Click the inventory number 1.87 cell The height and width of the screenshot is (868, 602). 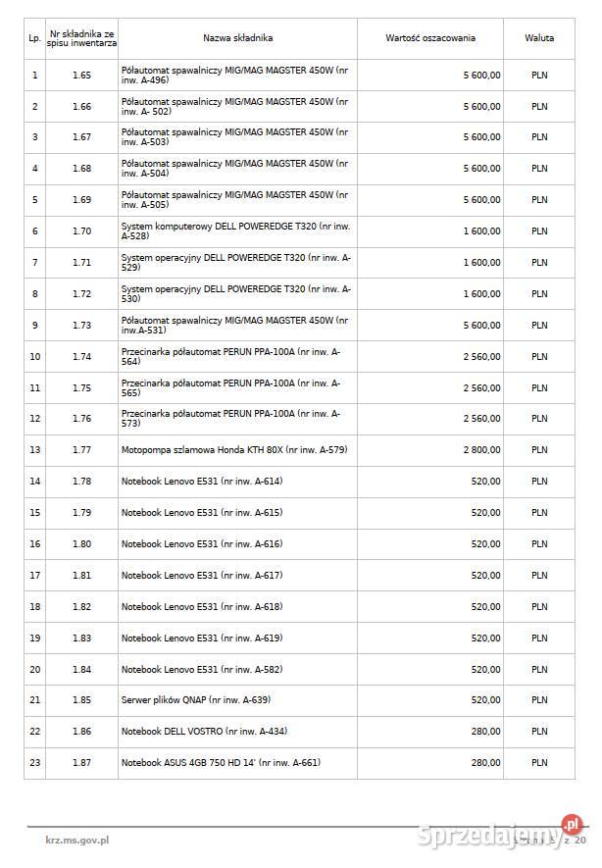click(x=81, y=763)
